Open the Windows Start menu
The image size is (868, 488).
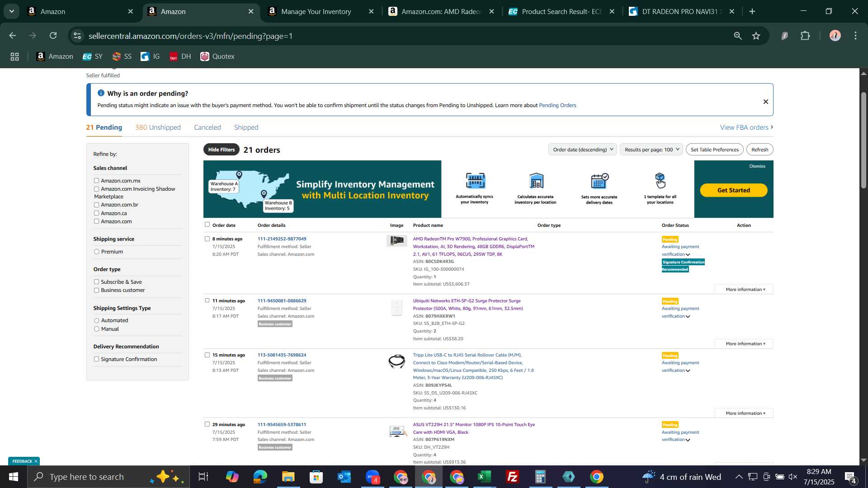coord(14,477)
